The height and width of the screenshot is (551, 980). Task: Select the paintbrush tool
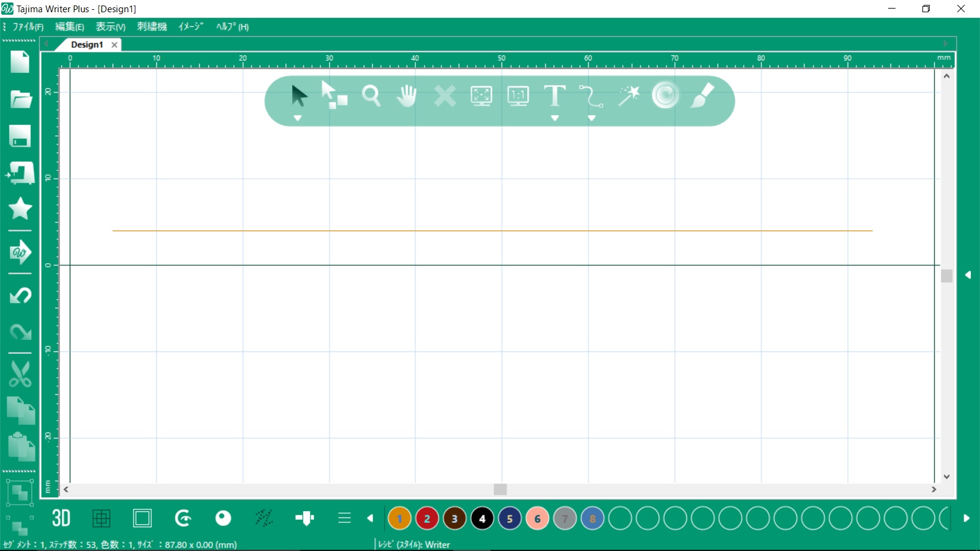(x=702, y=96)
